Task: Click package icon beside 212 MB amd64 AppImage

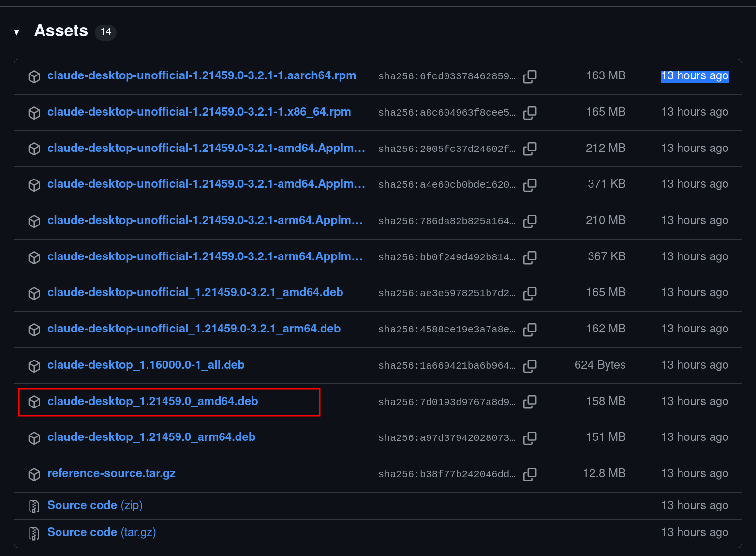Action: tap(34, 149)
